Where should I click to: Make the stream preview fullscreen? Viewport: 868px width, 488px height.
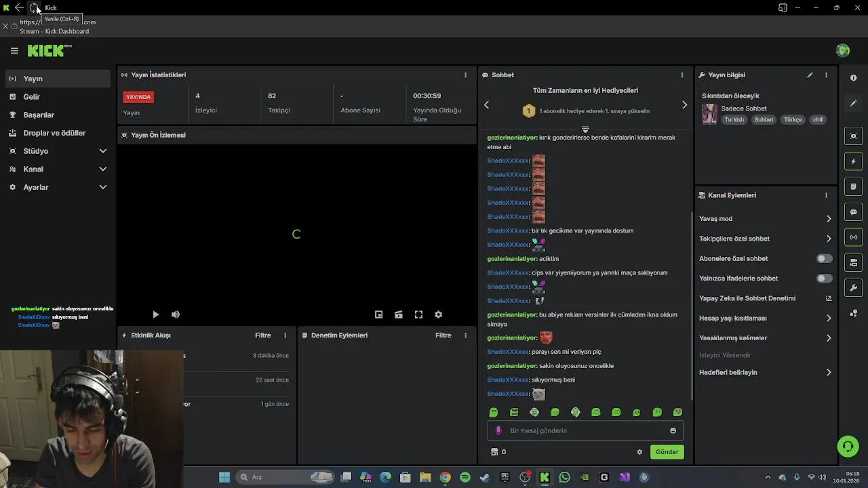pyautogui.click(x=418, y=314)
